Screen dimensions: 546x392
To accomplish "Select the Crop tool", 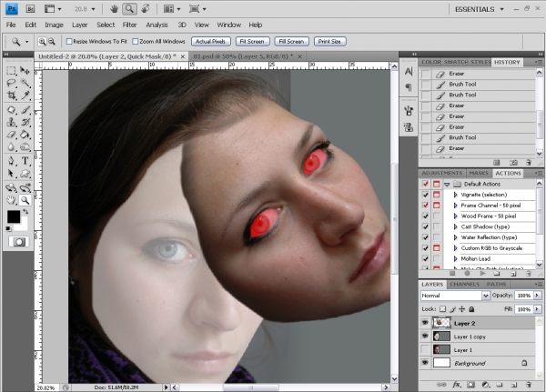I will tap(11, 95).
